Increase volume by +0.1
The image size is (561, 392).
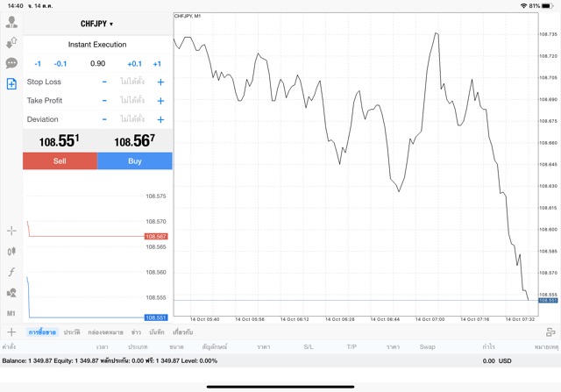point(134,64)
